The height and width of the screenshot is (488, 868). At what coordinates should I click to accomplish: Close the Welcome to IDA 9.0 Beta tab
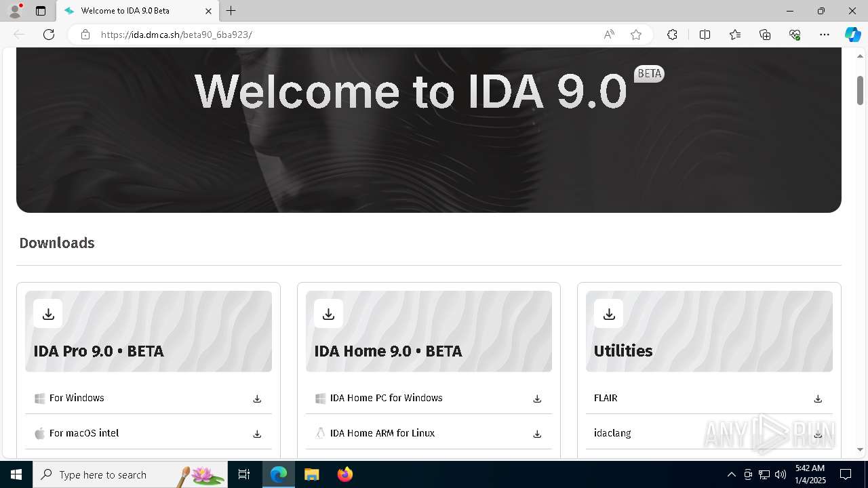tap(208, 11)
